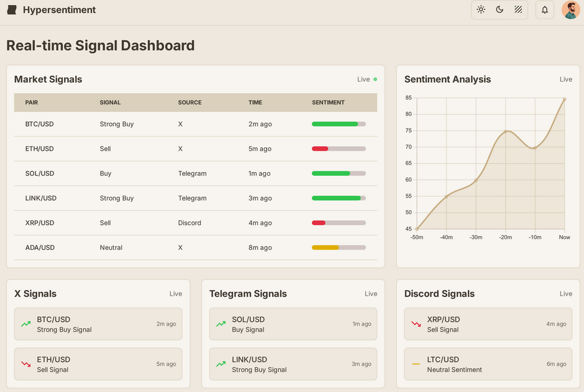Click the LINK/USD uptrend icon in Telegram Signals
This screenshot has width=584, height=392.
pyautogui.click(x=221, y=364)
